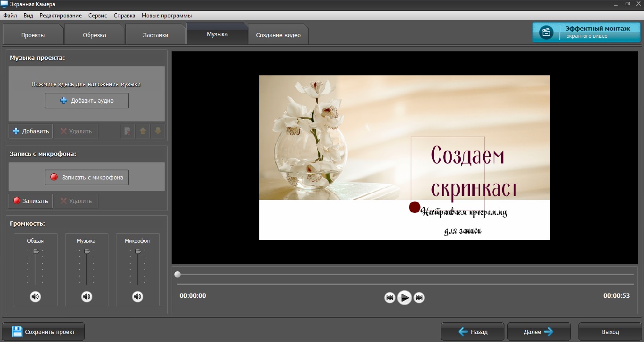
Task: Mute the Микрофон volume speaker icon
Action: [x=137, y=296]
